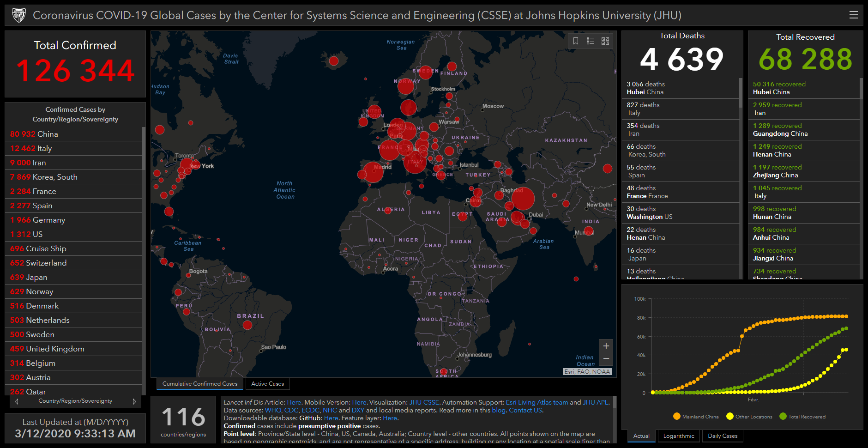Open the JHU CSSE visualization link
The height and width of the screenshot is (448, 868).
(x=424, y=402)
